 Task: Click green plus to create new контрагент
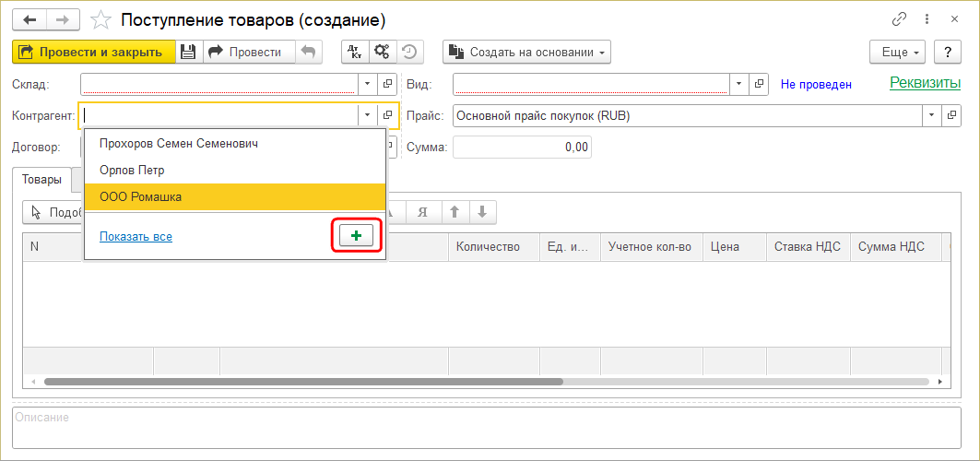pos(356,236)
